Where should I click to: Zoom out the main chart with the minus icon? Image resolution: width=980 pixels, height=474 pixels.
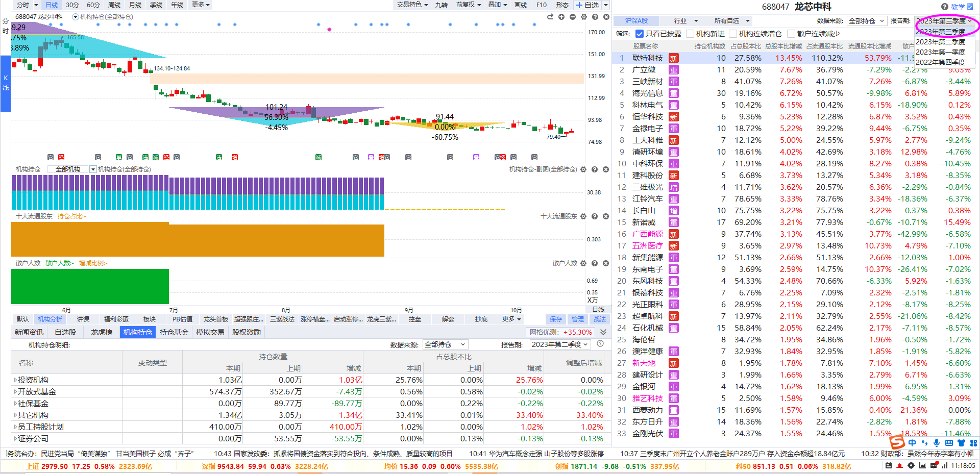(x=573, y=17)
